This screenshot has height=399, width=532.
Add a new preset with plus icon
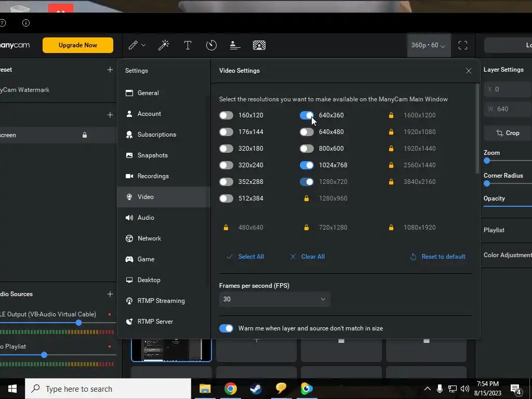coord(110,70)
